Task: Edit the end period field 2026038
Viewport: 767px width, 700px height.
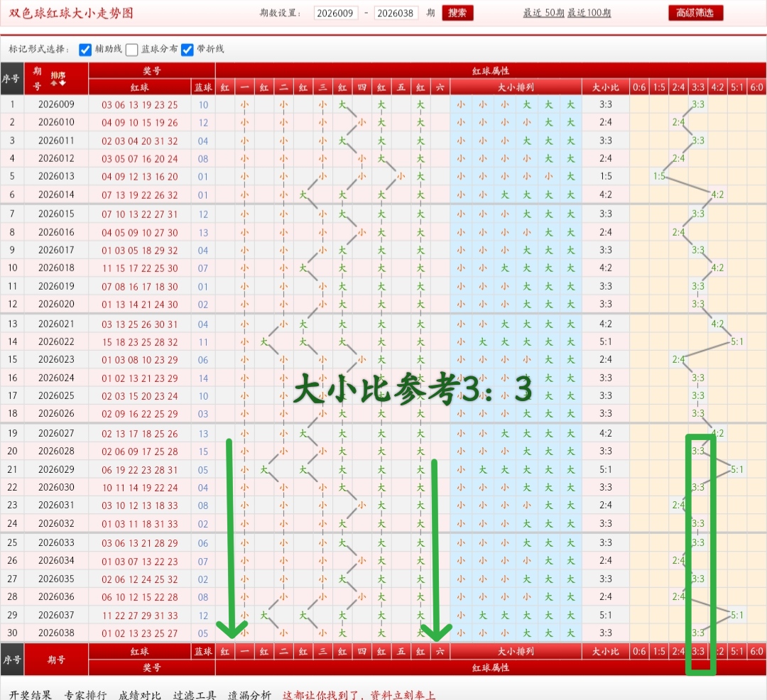Action: click(398, 13)
